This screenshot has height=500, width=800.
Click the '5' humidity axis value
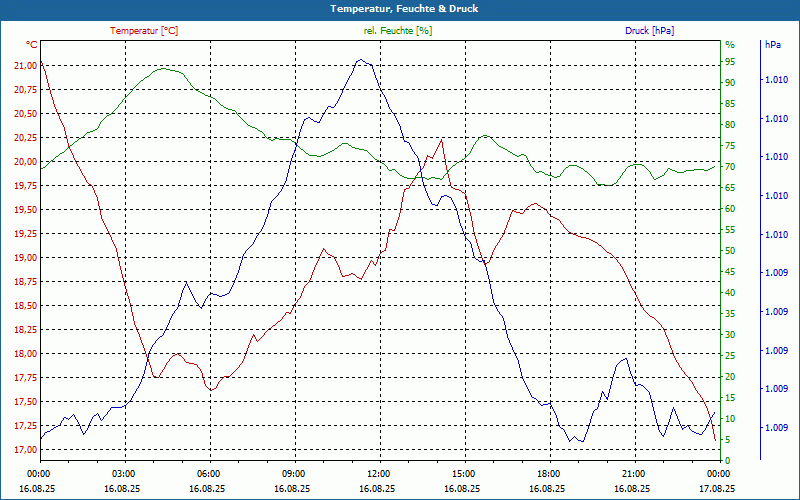point(728,440)
